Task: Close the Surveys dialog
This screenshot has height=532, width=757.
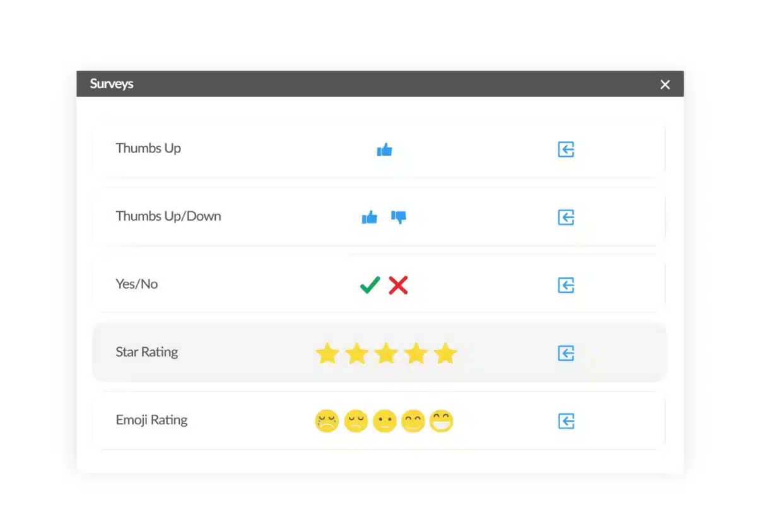Action: (x=665, y=84)
